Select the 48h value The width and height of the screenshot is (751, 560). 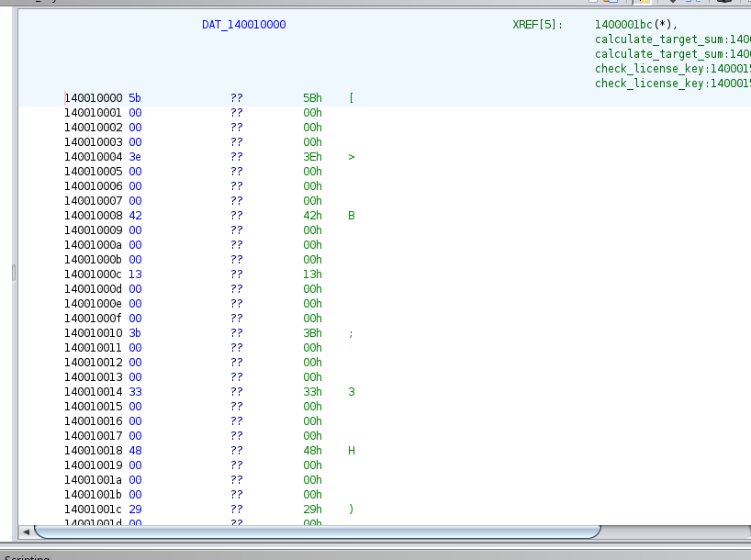pos(312,451)
